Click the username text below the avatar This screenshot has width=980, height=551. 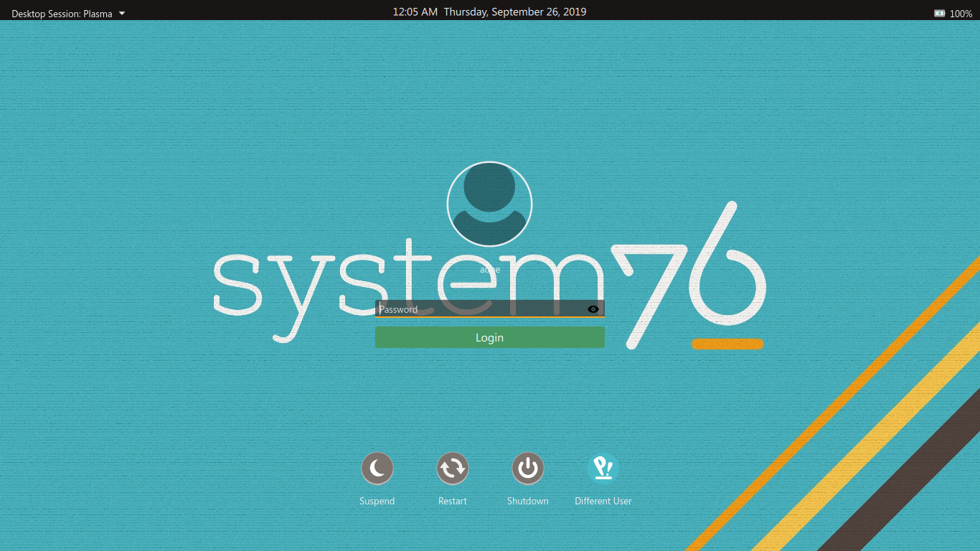(490, 269)
